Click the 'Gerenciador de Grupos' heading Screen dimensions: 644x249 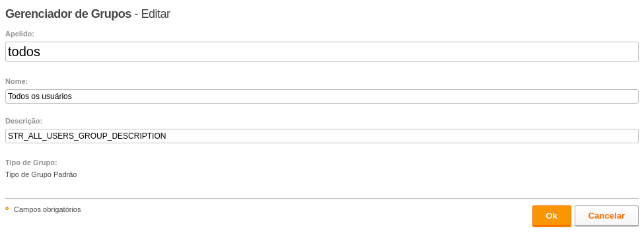[68, 14]
